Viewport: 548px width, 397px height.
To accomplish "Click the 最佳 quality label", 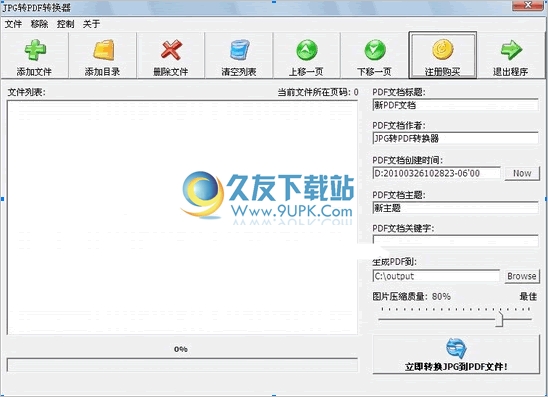I will click(528, 296).
